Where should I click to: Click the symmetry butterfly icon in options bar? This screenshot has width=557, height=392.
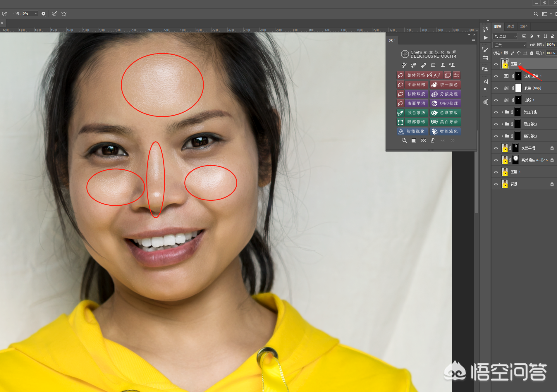64,13
